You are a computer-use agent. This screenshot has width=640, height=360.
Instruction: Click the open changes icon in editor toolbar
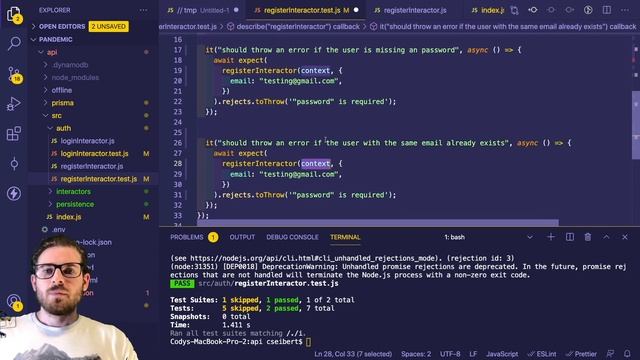tap(515, 10)
